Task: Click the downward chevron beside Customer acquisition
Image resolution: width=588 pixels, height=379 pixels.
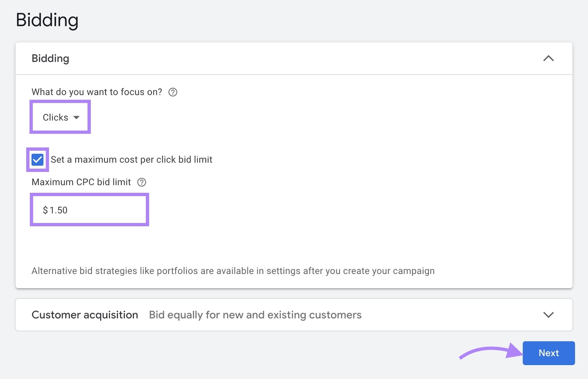Action: tap(549, 315)
